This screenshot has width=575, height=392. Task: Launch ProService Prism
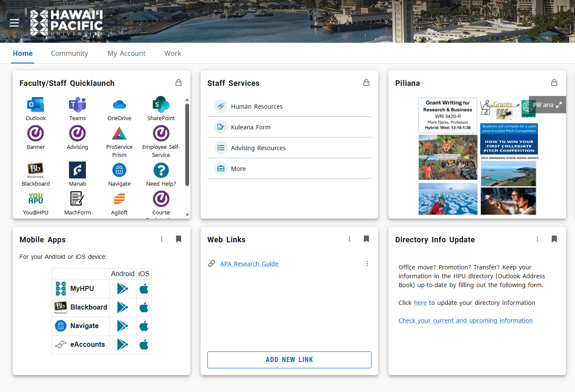tap(119, 134)
